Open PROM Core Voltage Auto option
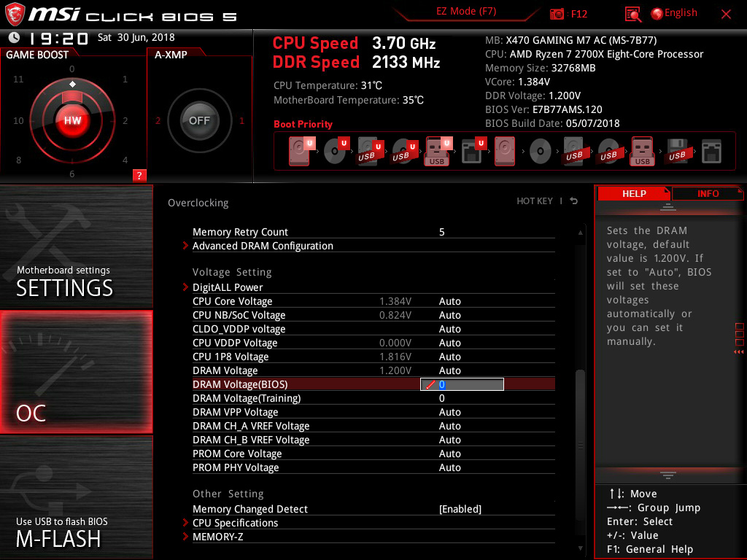Image resolution: width=747 pixels, height=560 pixels. click(x=449, y=454)
